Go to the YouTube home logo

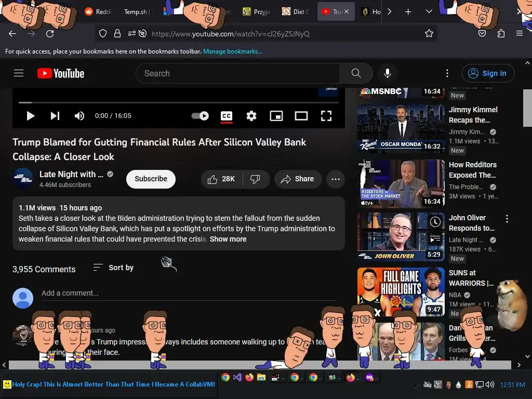61,73
